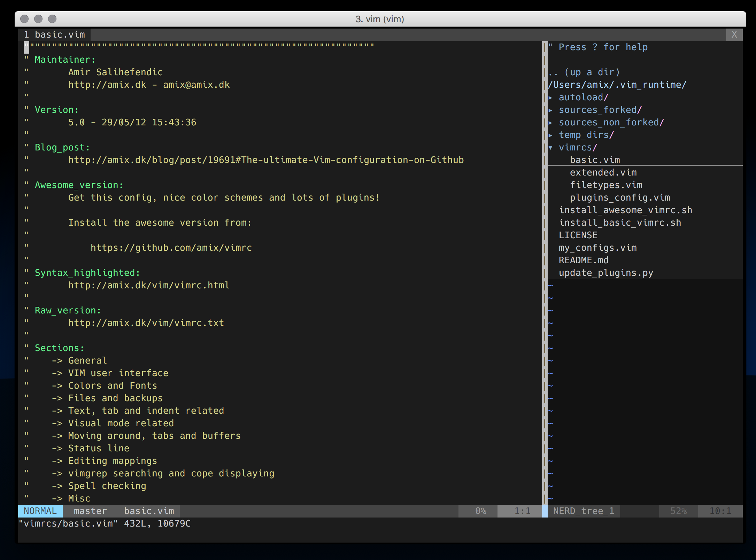The width and height of the screenshot is (756, 560).
Task: Open filetypes.vim in NERDTree
Action: point(606,185)
